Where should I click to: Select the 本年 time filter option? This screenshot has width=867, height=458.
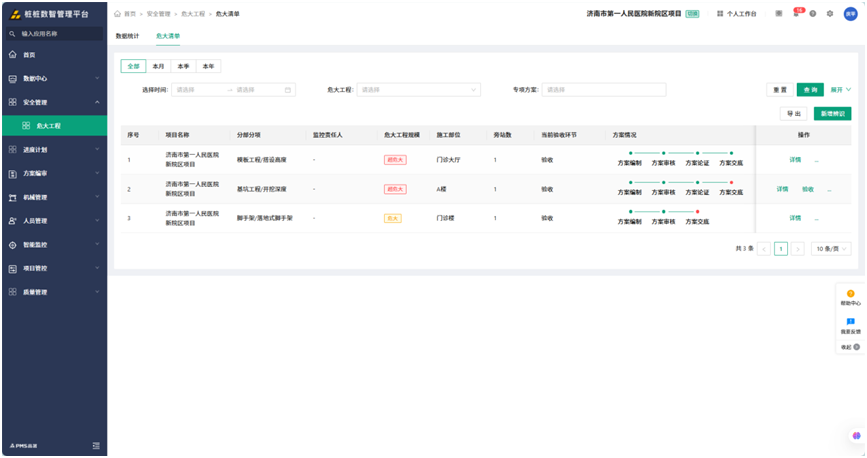pos(208,66)
